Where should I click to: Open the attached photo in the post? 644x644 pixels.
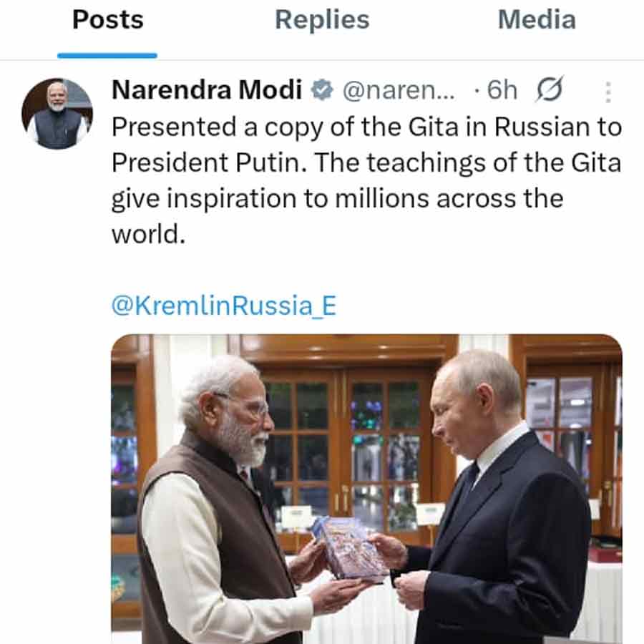click(x=366, y=488)
